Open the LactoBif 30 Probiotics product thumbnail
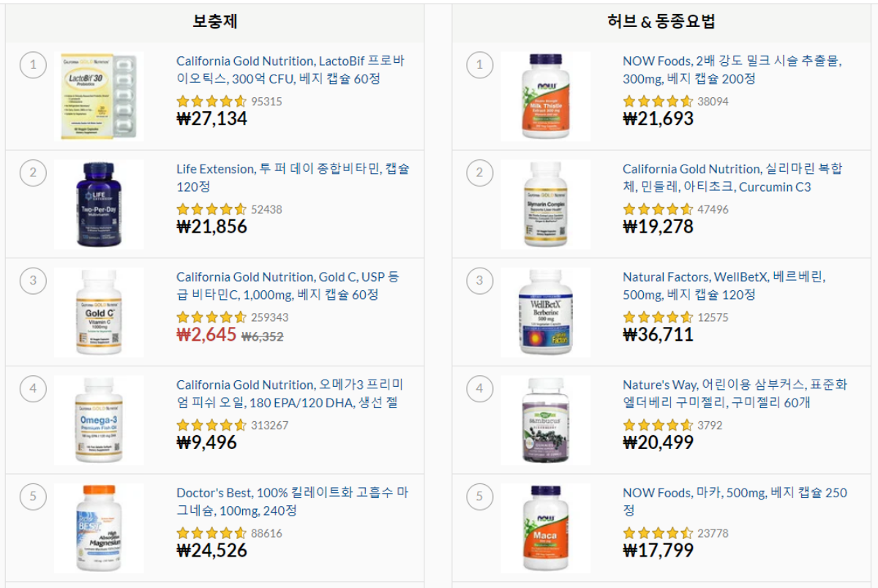 100,97
